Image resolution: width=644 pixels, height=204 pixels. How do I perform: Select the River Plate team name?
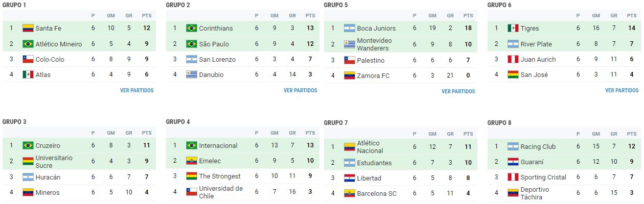(x=536, y=44)
